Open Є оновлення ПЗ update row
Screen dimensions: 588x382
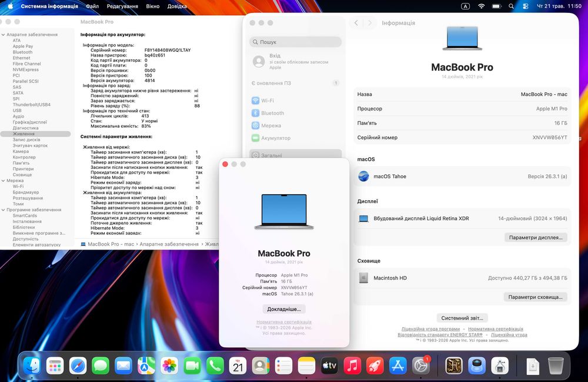click(x=296, y=83)
